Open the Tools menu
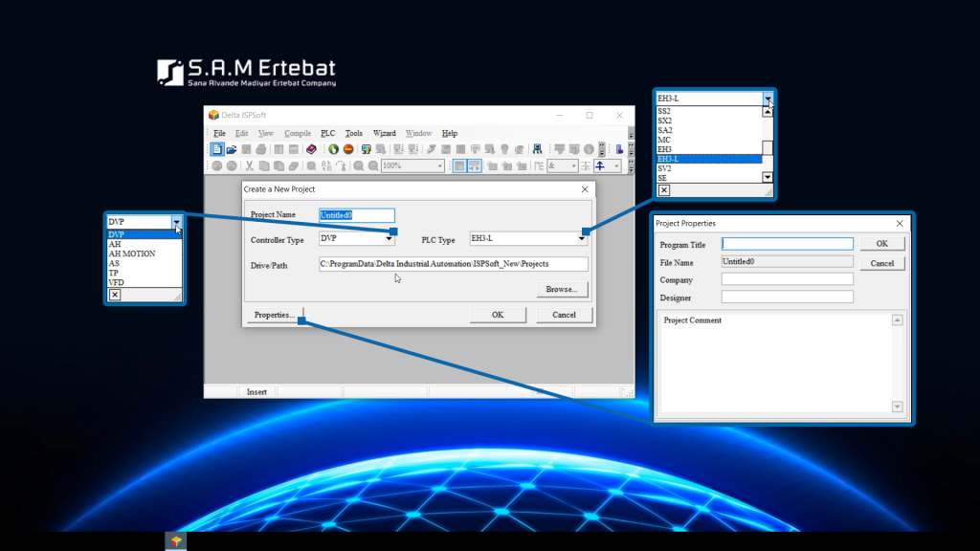The image size is (980, 551). [x=354, y=133]
